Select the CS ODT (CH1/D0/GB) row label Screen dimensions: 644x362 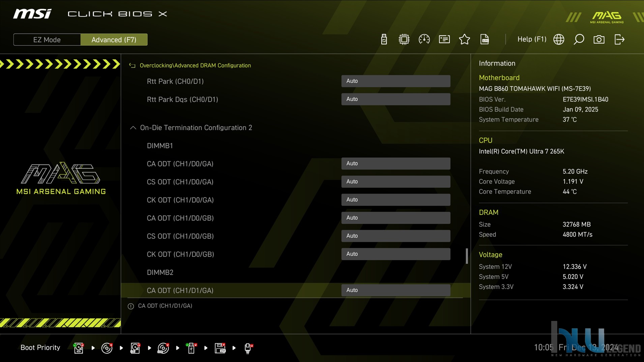click(x=180, y=236)
